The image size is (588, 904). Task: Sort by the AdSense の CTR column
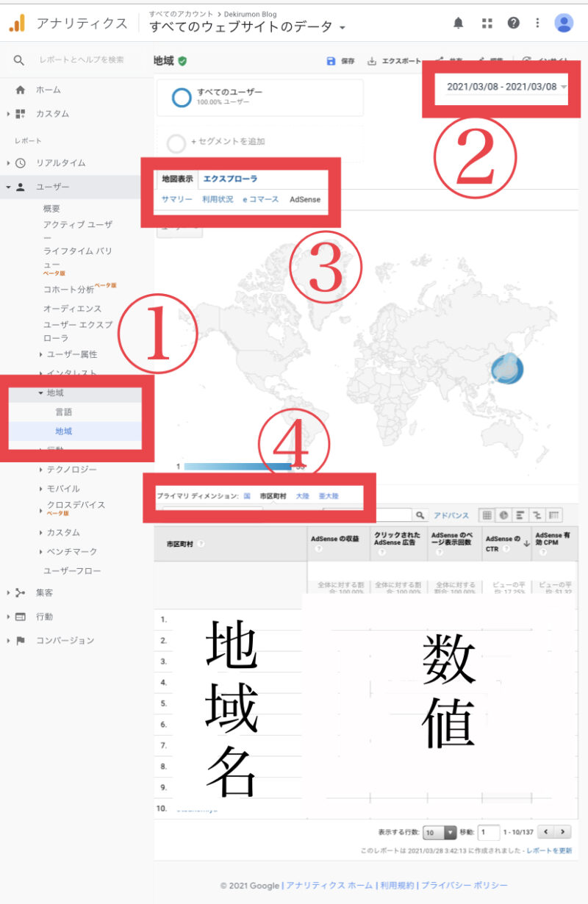pyautogui.click(x=506, y=543)
